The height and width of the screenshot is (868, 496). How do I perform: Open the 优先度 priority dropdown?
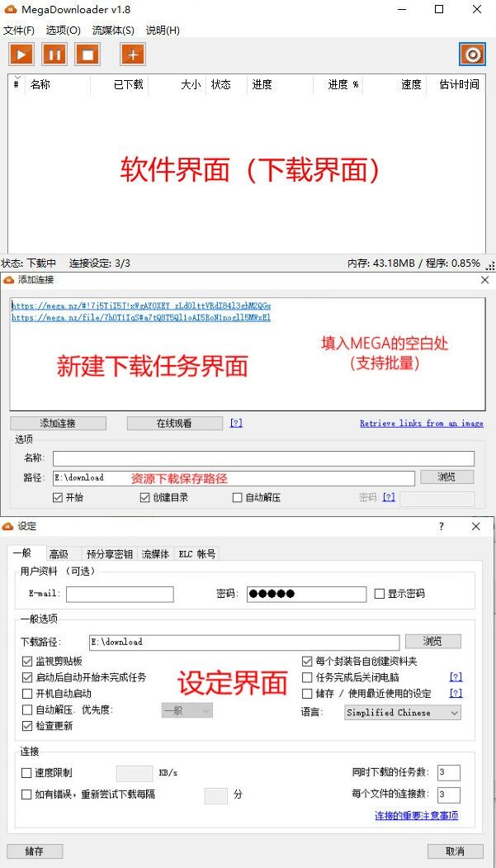pyautogui.click(x=187, y=710)
